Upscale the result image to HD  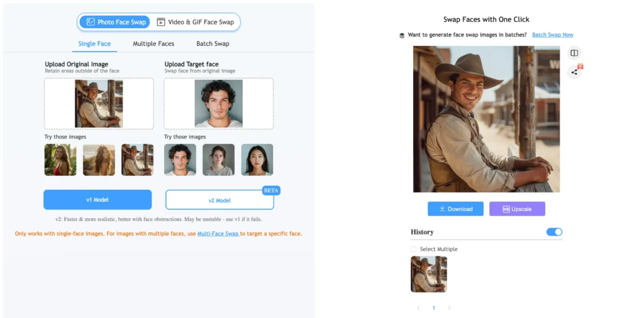point(517,209)
